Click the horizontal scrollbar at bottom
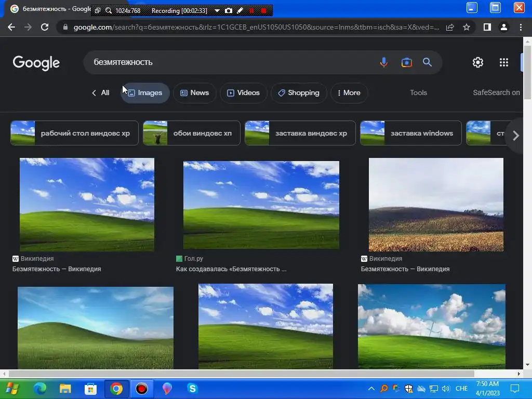Image resolution: width=532 pixels, height=399 pixels. pos(241,374)
